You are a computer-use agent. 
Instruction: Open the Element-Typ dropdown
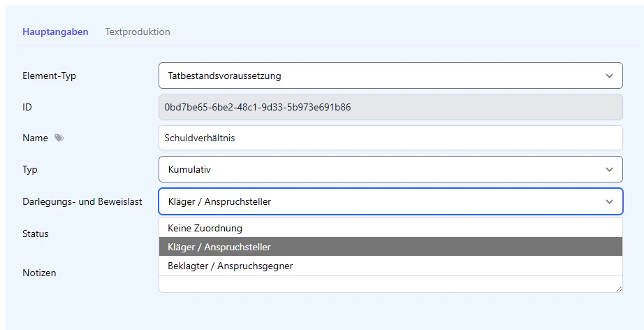[x=390, y=76]
